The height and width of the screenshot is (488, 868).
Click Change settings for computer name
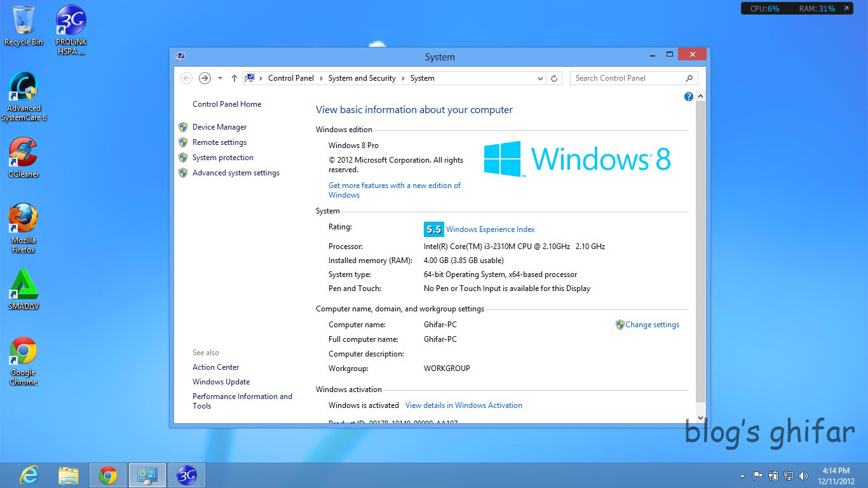coord(652,325)
